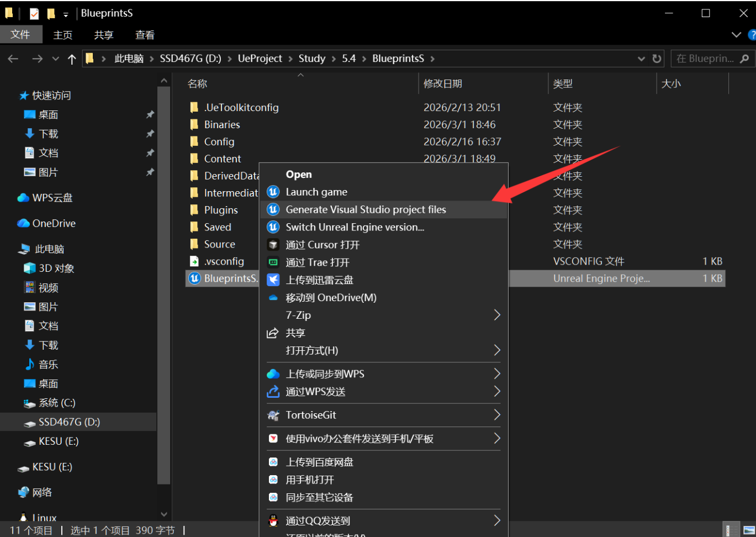The height and width of the screenshot is (537, 756).
Task: Open 使用vivo办公套件发送到手机/平板 submenu
Action: (x=384, y=439)
